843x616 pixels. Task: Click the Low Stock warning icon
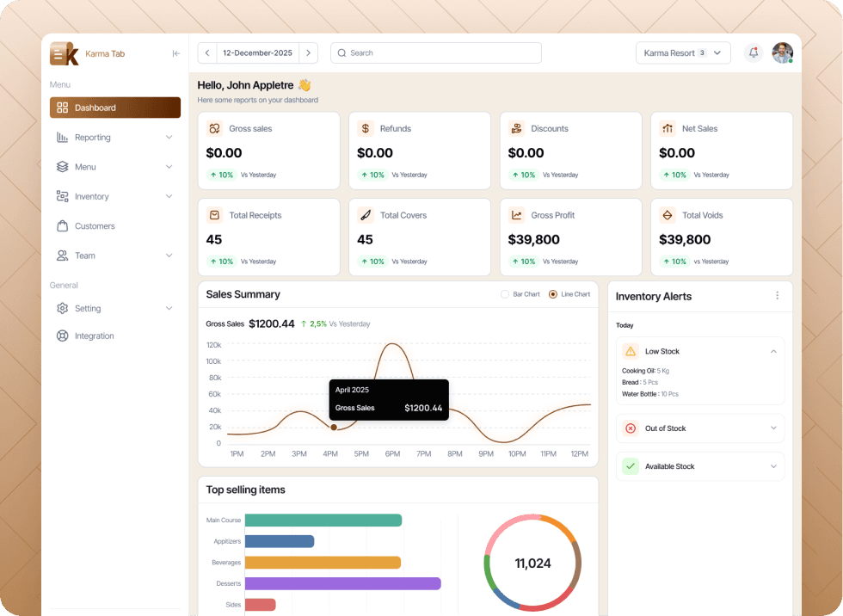tap(631, 351)
